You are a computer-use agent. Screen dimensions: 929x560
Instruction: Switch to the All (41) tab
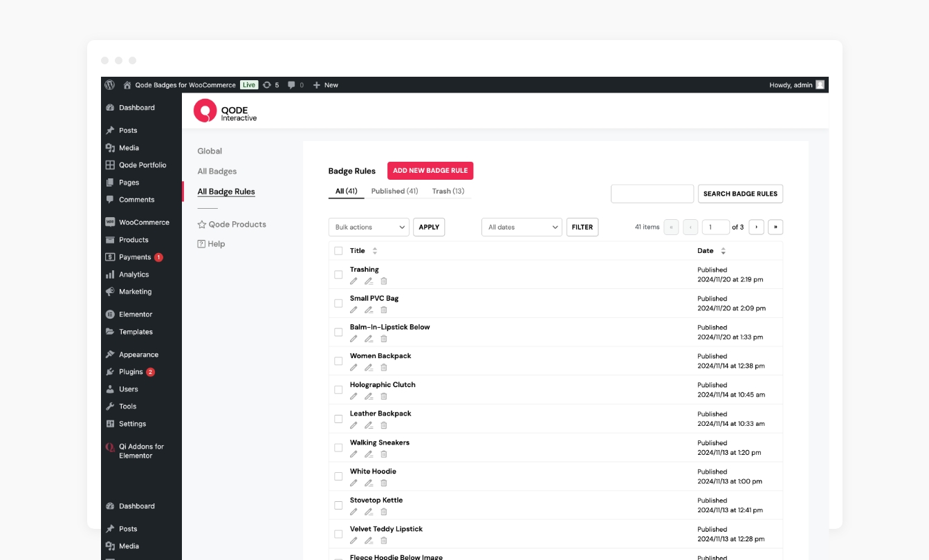pyautogui.click(x=347, y=191)
